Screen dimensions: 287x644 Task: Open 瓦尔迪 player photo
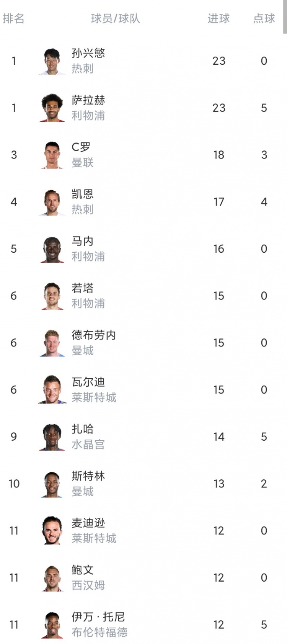[x=52, y=390]
